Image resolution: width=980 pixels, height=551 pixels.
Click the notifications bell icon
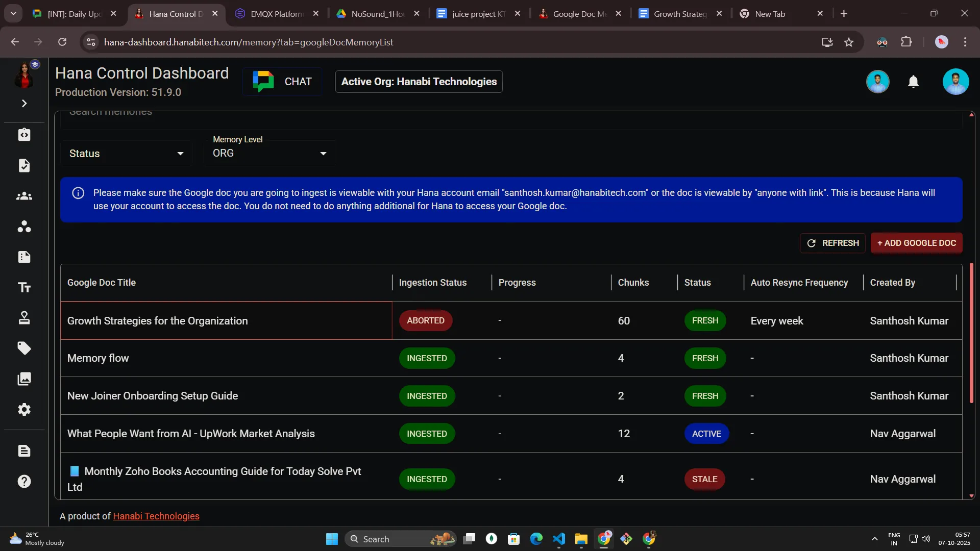[913, 82]
